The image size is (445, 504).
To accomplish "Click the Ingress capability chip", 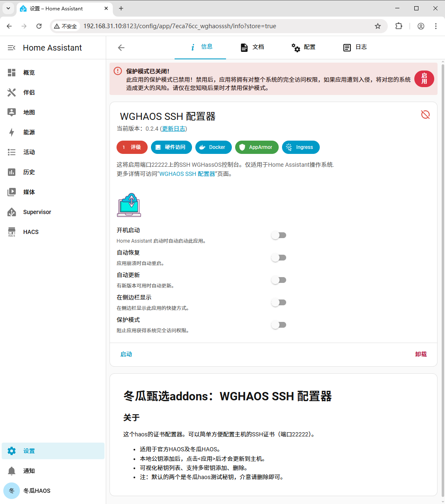I will point(301,147).
